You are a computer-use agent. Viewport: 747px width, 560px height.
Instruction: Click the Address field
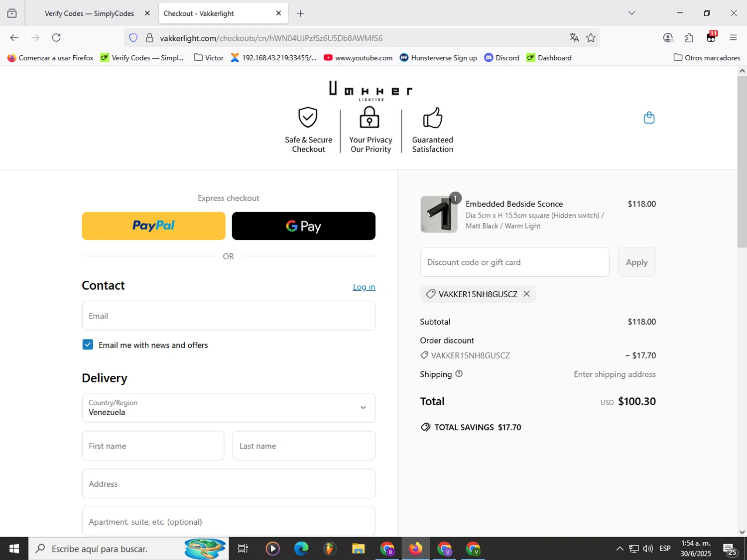pyautogui.click(x=229, y=483)
